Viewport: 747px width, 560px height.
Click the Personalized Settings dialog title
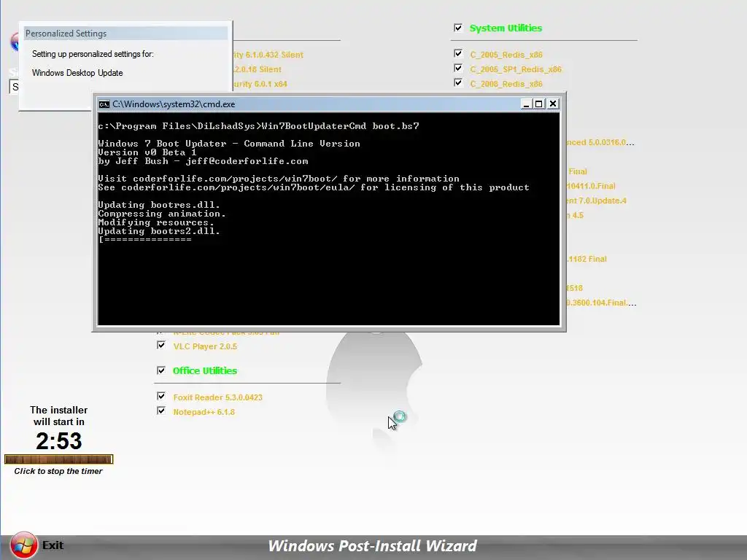click(x=66, y=34)
